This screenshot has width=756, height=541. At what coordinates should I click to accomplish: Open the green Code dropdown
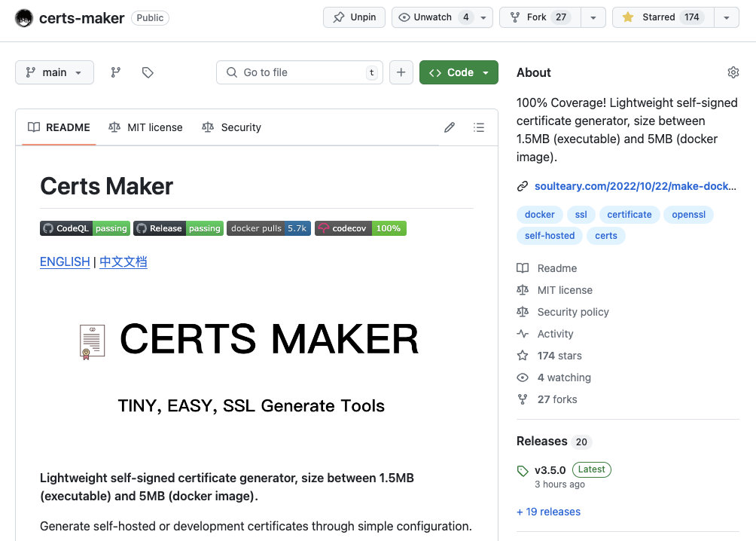click(459, 72)
